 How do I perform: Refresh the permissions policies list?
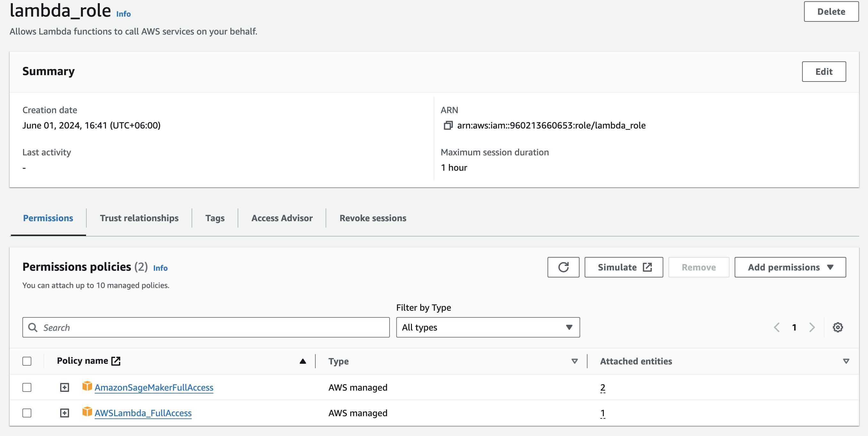click(x=563, y=267)
